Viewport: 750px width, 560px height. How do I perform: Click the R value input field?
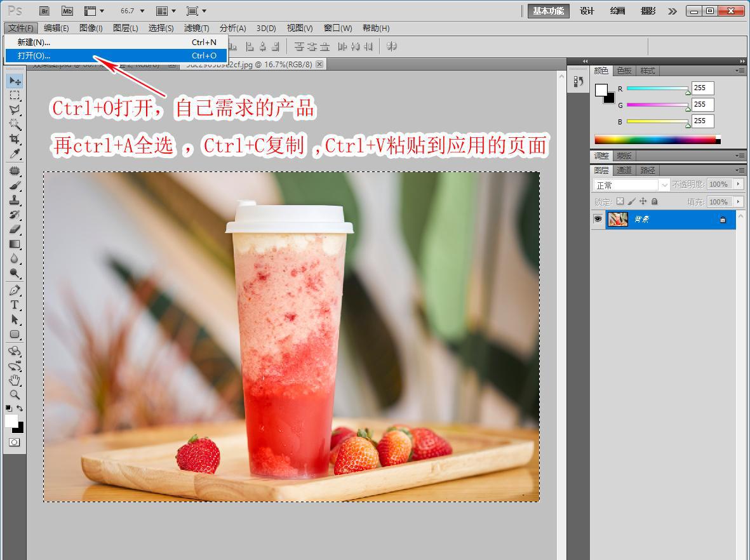point(702,88)
